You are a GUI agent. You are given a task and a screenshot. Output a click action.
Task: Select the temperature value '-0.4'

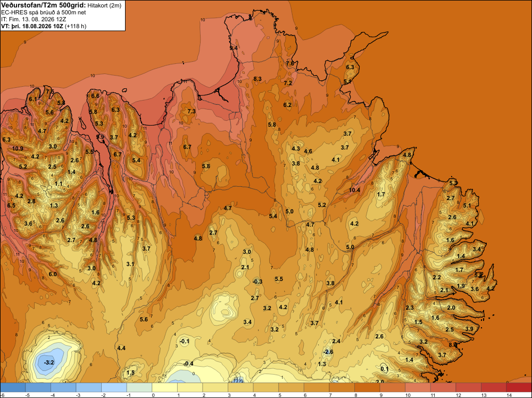tap(188, 364)
